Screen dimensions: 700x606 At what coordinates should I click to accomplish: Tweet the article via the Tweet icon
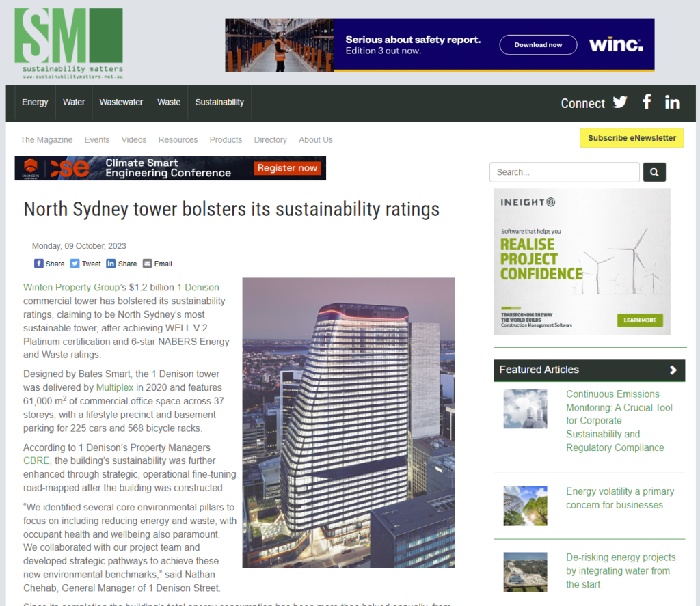pyautogui.click(x=85, y=263)
